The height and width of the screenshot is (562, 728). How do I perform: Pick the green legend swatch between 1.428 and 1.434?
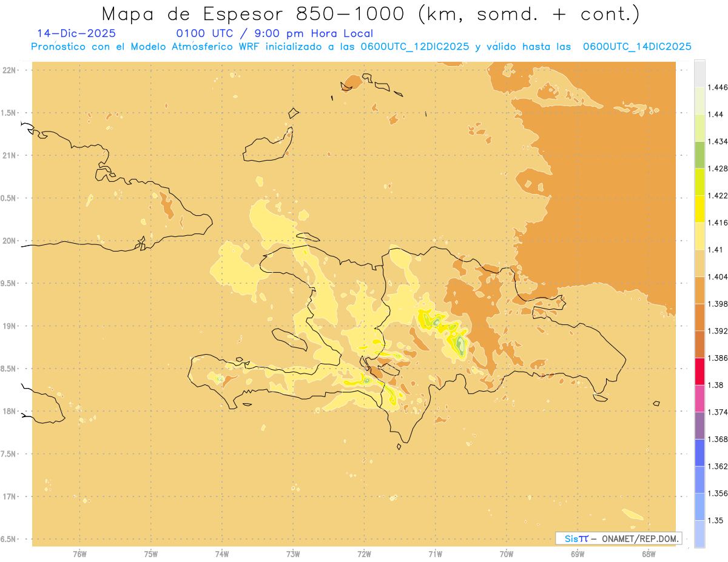699,155
